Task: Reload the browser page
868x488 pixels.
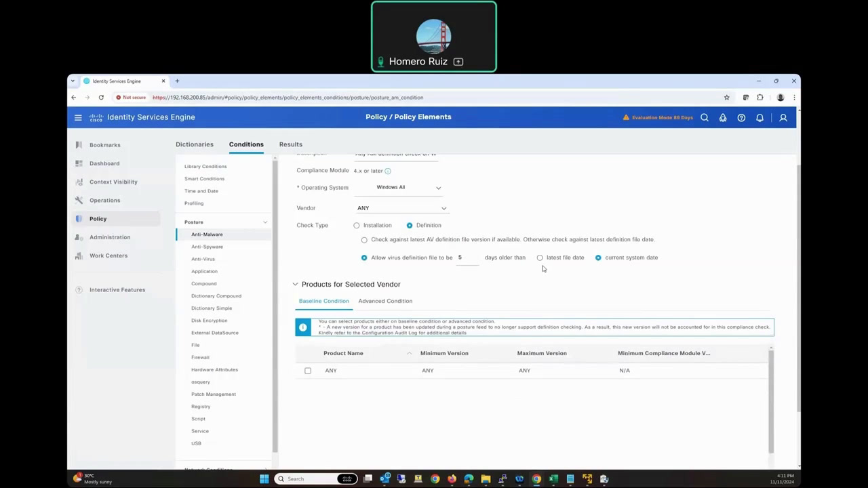Action: pos(101,98)
